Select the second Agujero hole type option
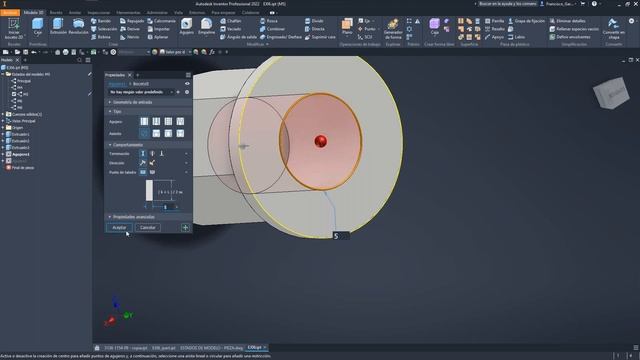The image size is (640, 360). click(156, 121)
